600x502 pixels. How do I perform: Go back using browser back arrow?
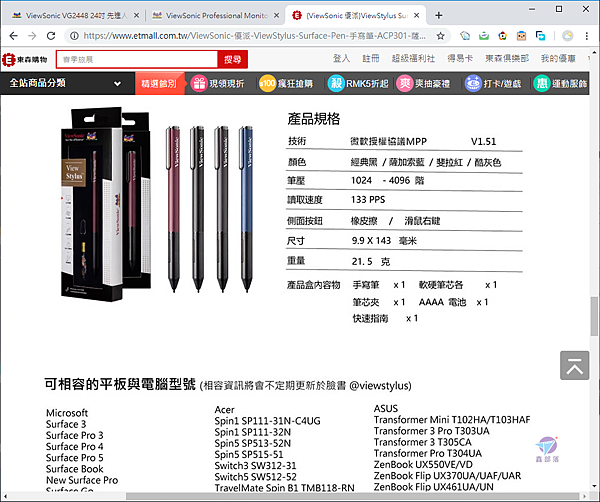pyautogui.click(x=14, y=36)
